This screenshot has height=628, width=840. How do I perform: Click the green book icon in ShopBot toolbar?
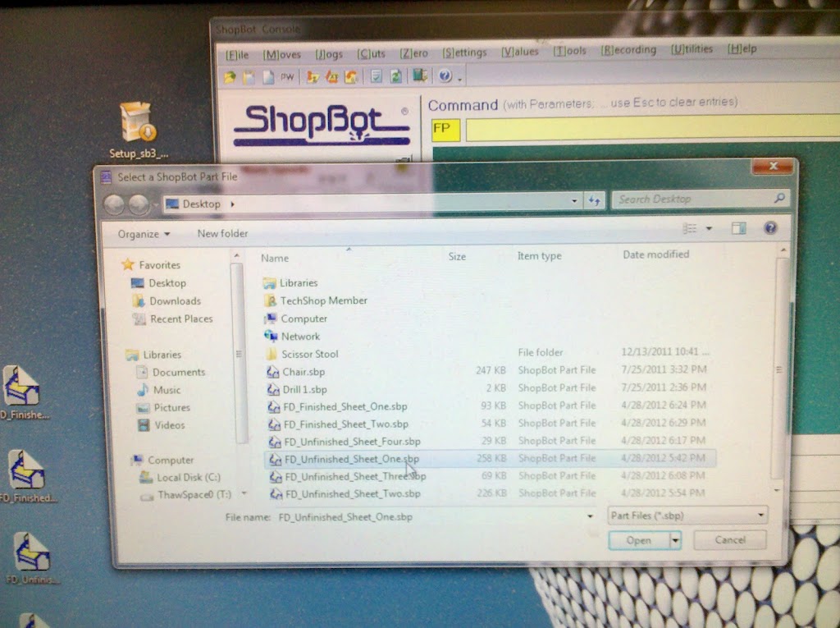pos(420,76)
